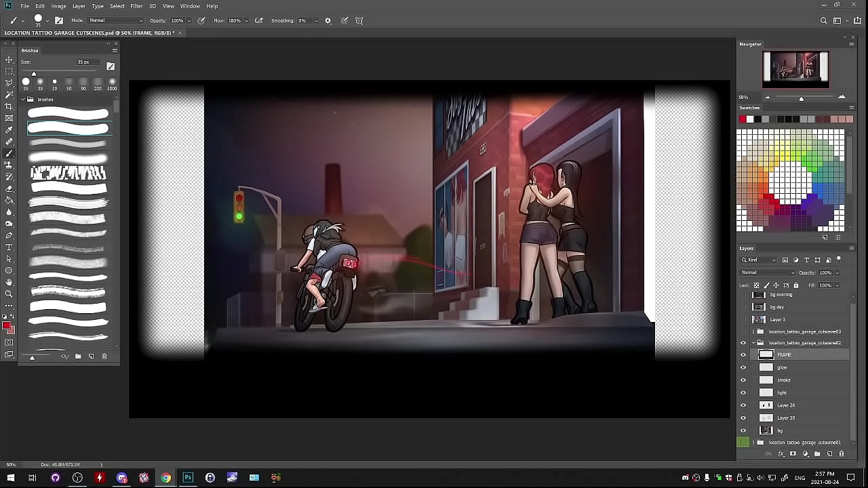Choose the Hand tool
The height and width of the screenshot is (488, 868).
pyautogui.click(x=9, y=282)
